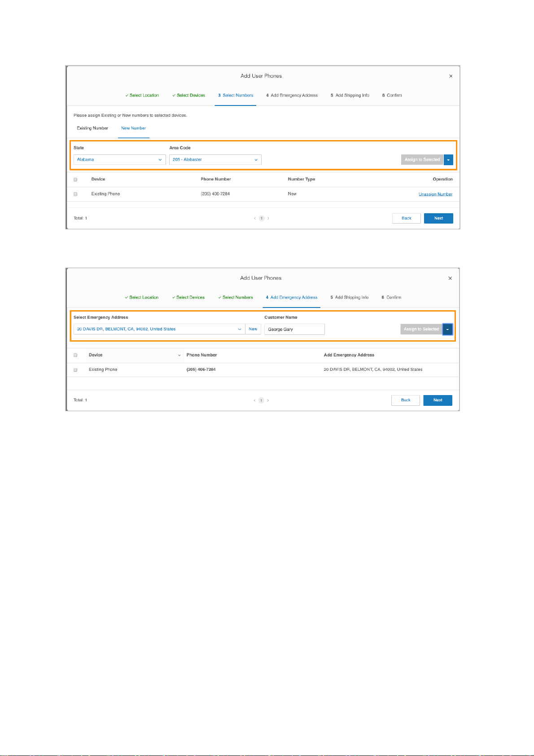Open the Area Code dropdown 205 - Alabaster
534x756 pixels.
click(215, 160)
